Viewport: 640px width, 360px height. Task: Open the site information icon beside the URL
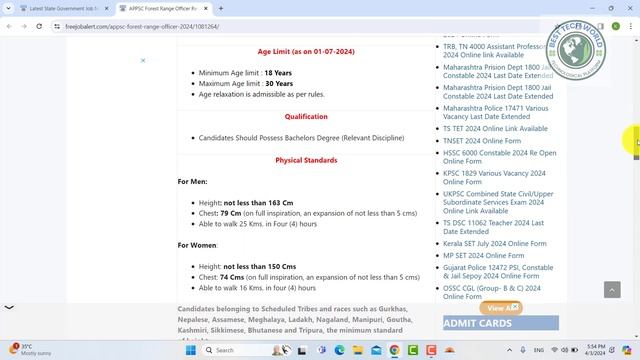[57, 26]
